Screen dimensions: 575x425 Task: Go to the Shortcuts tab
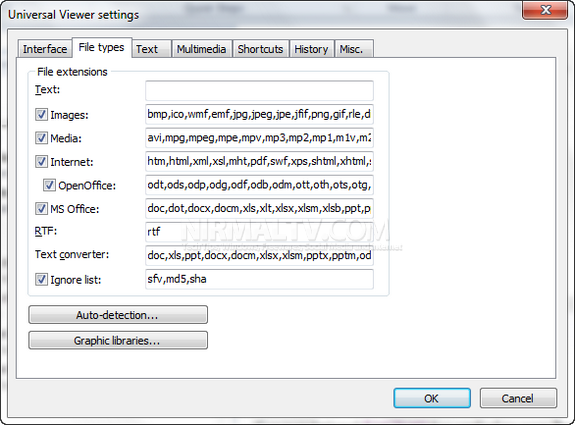pyautogui.click(x=261, y=49)
